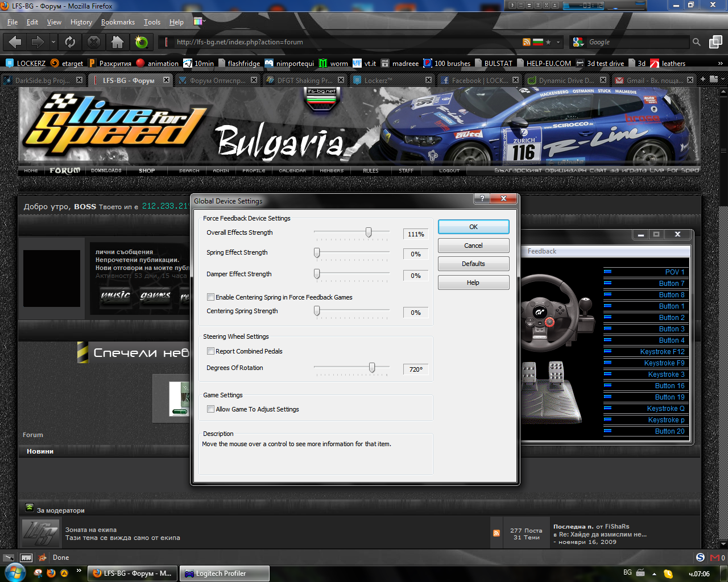Click the help question mark in dialog title
The height and width of the screenshot is (582, 728).
pyautogui.click(x=482, y=198)
